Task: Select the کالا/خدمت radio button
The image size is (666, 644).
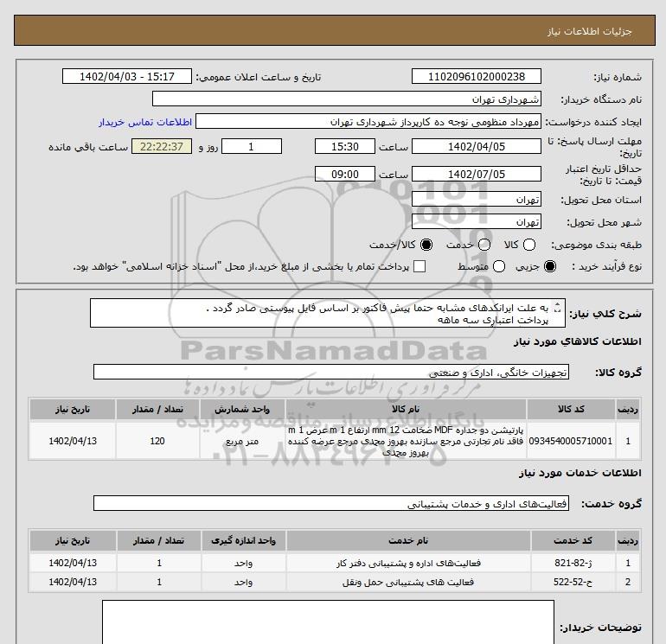Action: (426, 245)
